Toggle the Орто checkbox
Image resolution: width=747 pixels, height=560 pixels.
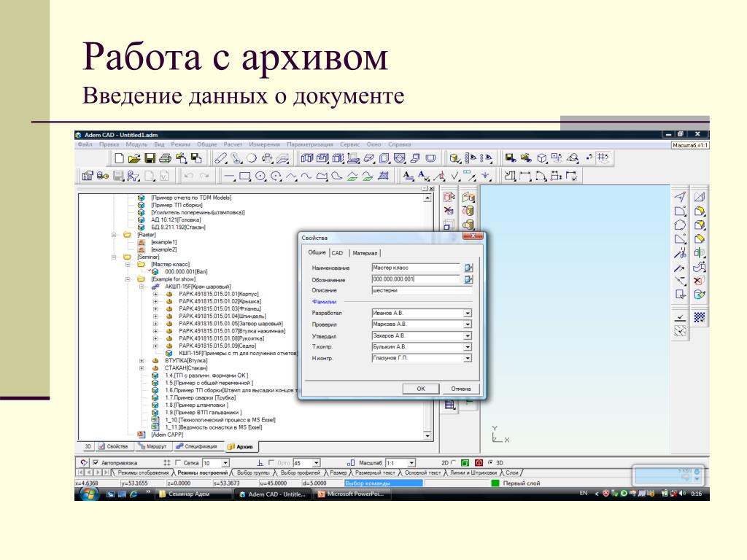point(271,462)
